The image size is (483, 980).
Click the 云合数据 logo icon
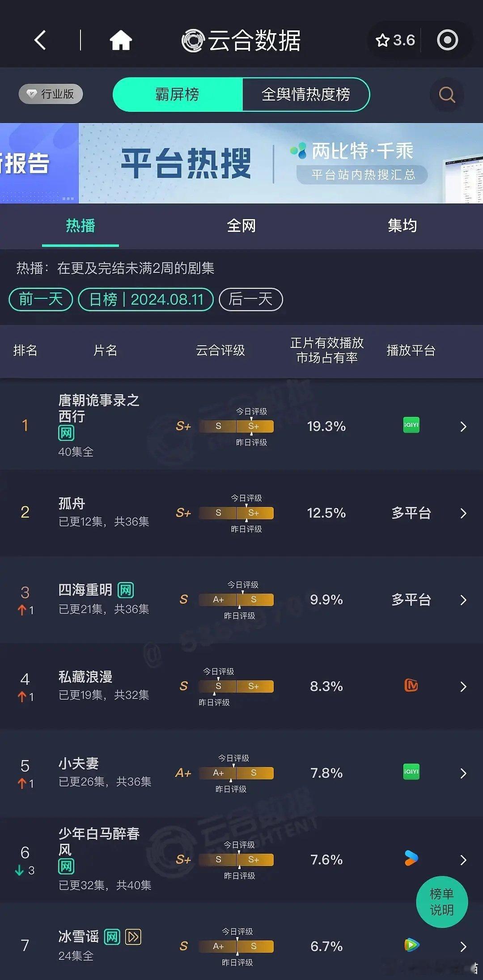(192, 40)
